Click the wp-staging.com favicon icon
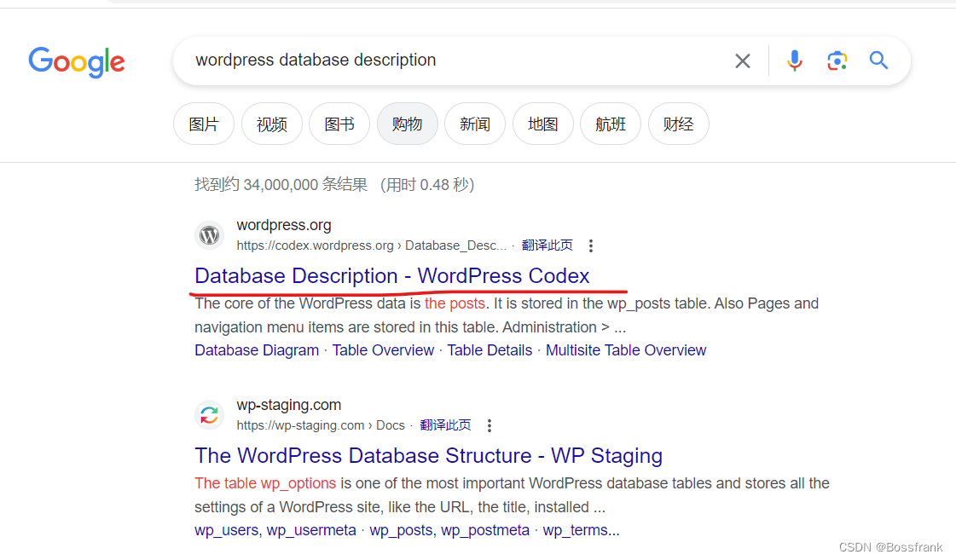The image size is (956, 560). click(x=209, y=415)
